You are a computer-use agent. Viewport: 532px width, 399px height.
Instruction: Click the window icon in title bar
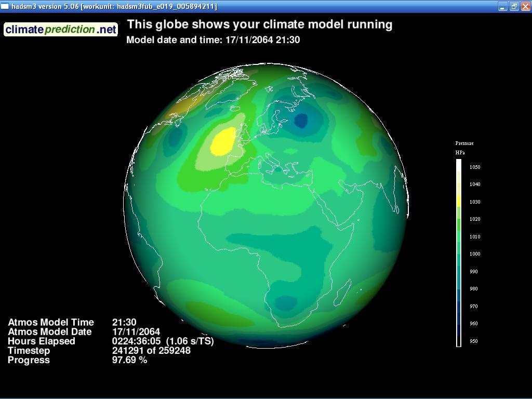point(5,6)
